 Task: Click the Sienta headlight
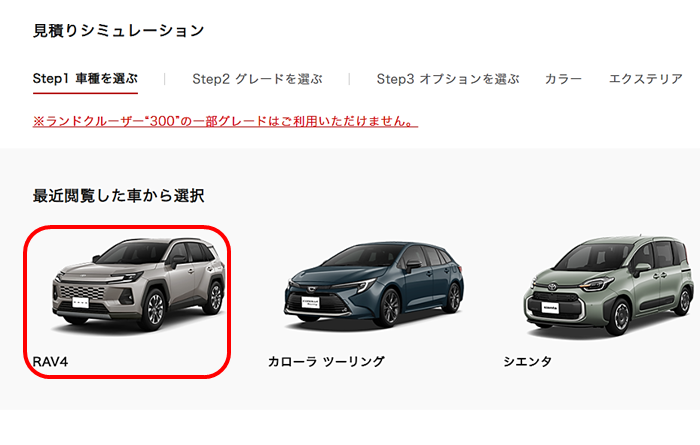[x=599, y=283]
